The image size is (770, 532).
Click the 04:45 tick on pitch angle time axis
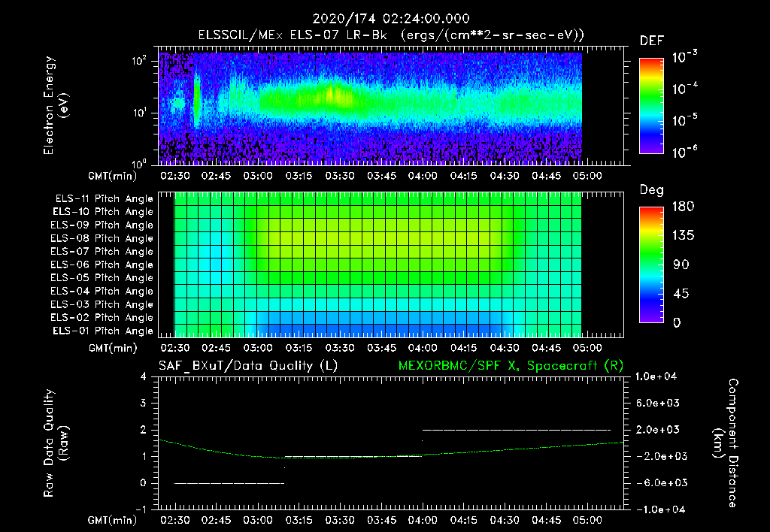coord(546,348)
